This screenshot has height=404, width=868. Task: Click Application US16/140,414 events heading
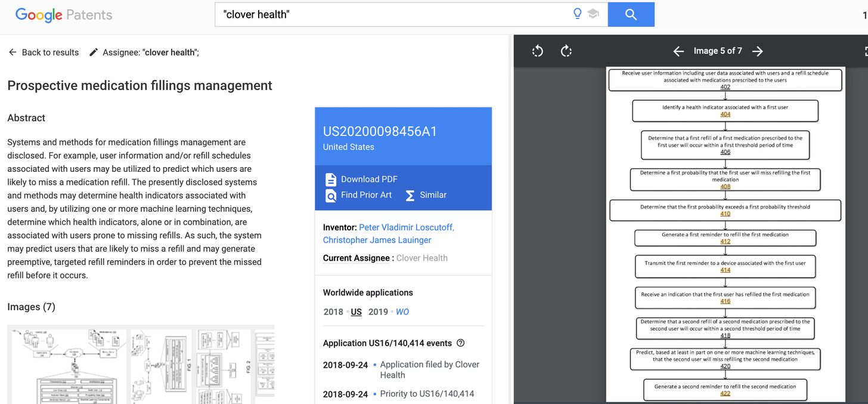(387, 343)
